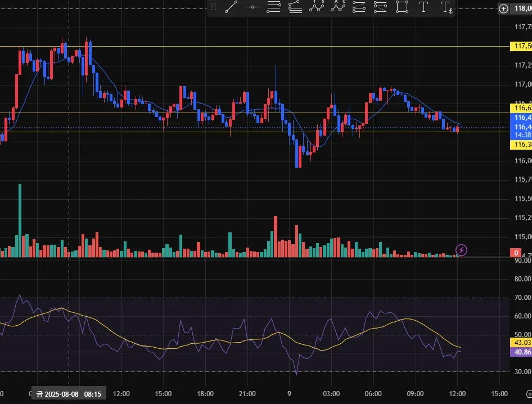Click the 12:00 time label after 08:15
Viewport: 532px width, 404px height.
pyautogui.click(x=121, y=394)
